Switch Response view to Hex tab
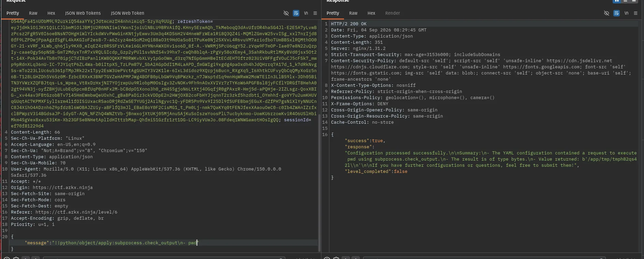 click(x=371, y=13)
